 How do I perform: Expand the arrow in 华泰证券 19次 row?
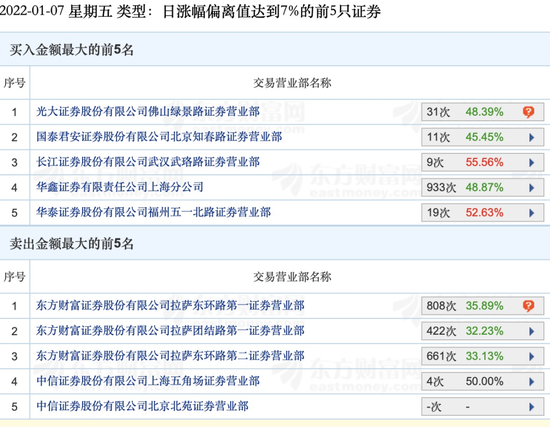(x=532, y=213)
